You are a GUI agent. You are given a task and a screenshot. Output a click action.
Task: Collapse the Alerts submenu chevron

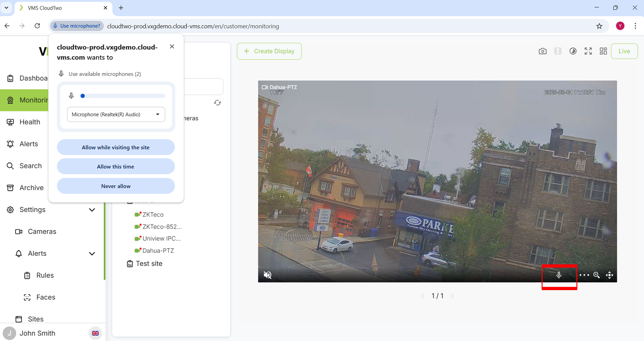click(92, 254)
